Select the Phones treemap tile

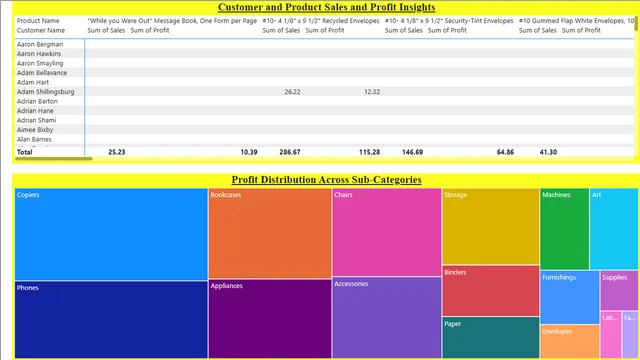point(111,320)
